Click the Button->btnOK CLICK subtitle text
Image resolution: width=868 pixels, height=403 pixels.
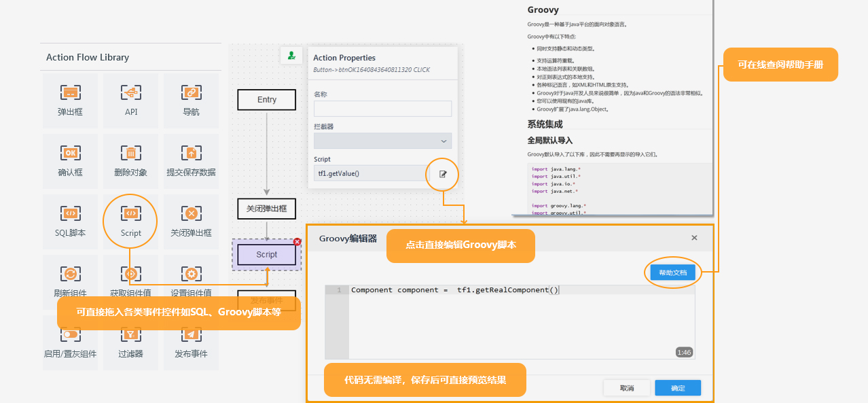(372, 70)
